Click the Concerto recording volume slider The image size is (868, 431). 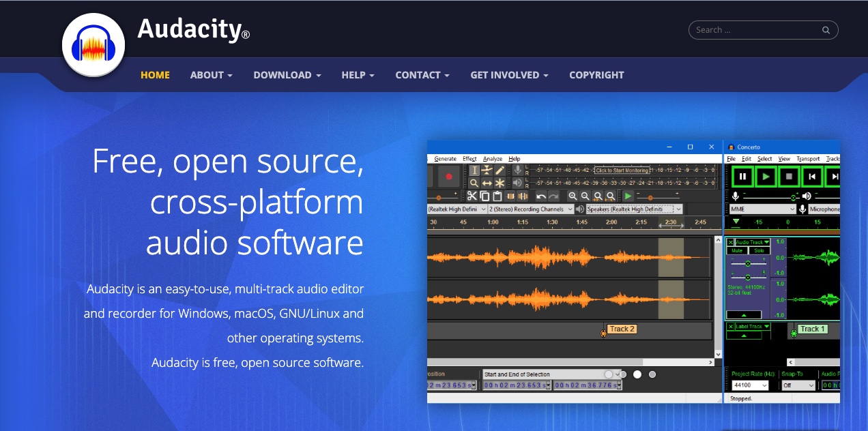[x=771, y=196]
